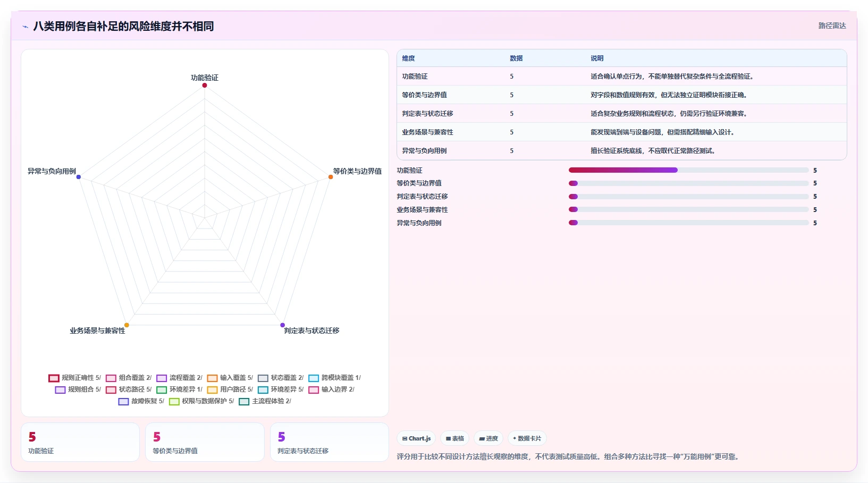The width and height of the screenshot is (868, 483).
Task: Hide the 规则组合 5/ legend series
Action: [x=78, y=390]
